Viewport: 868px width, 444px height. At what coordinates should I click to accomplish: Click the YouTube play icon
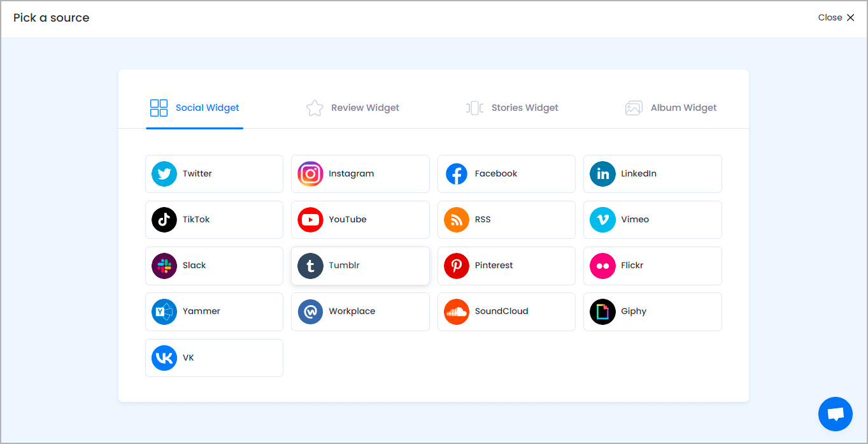click(310, 220)
